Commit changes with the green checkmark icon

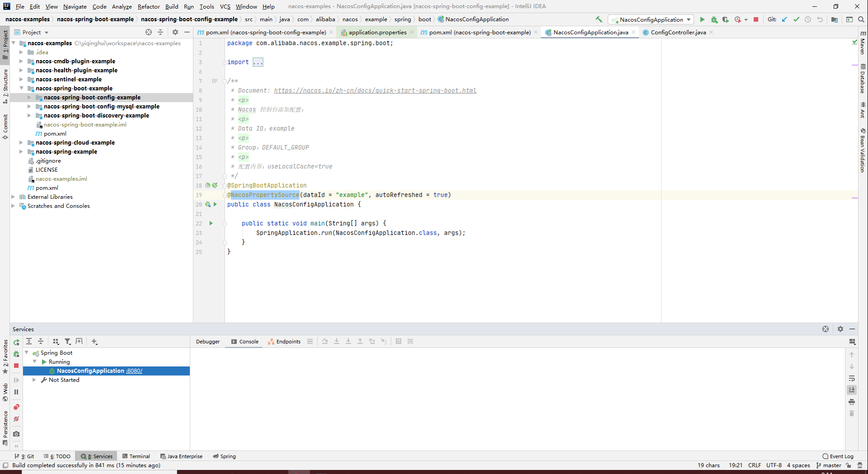pos(796,19)
